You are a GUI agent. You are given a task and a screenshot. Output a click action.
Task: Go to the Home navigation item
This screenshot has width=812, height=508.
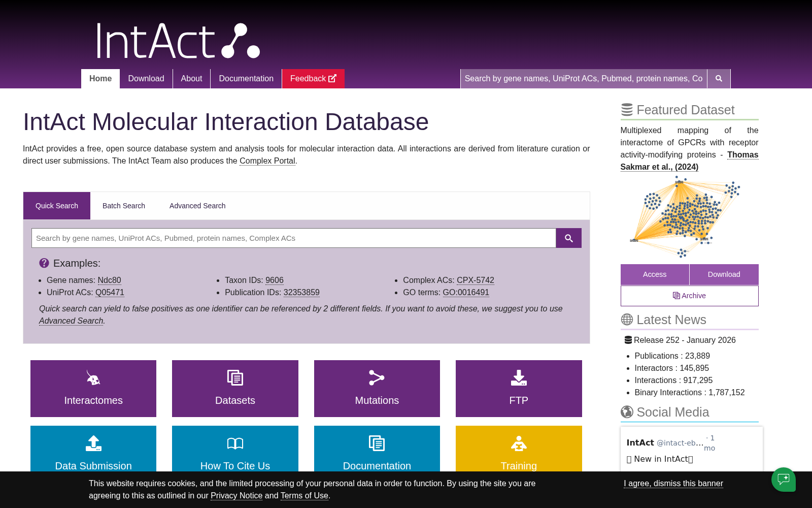[x=100, y=79]
